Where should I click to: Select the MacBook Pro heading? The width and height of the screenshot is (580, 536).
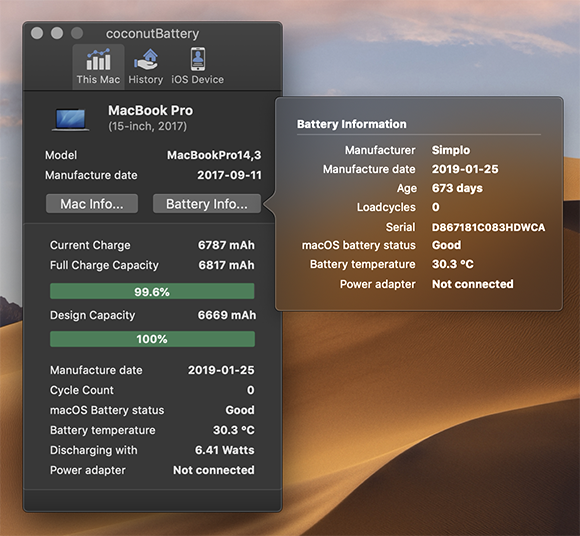pyautogui.click(x=151, y=110)
